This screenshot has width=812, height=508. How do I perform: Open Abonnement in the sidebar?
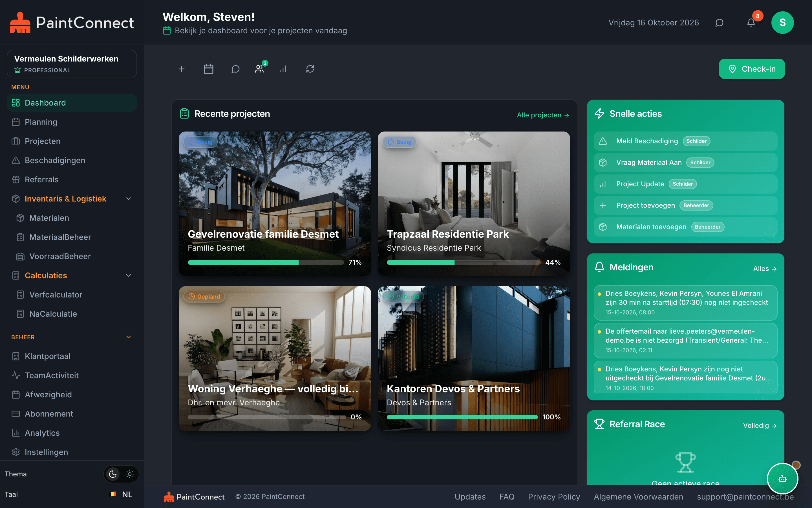(x=72, y=413)
